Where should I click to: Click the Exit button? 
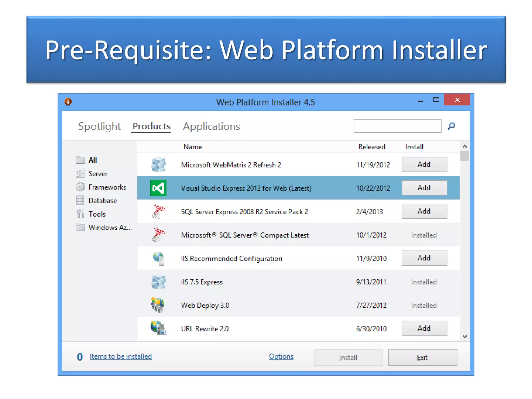(x=422, y=357)
